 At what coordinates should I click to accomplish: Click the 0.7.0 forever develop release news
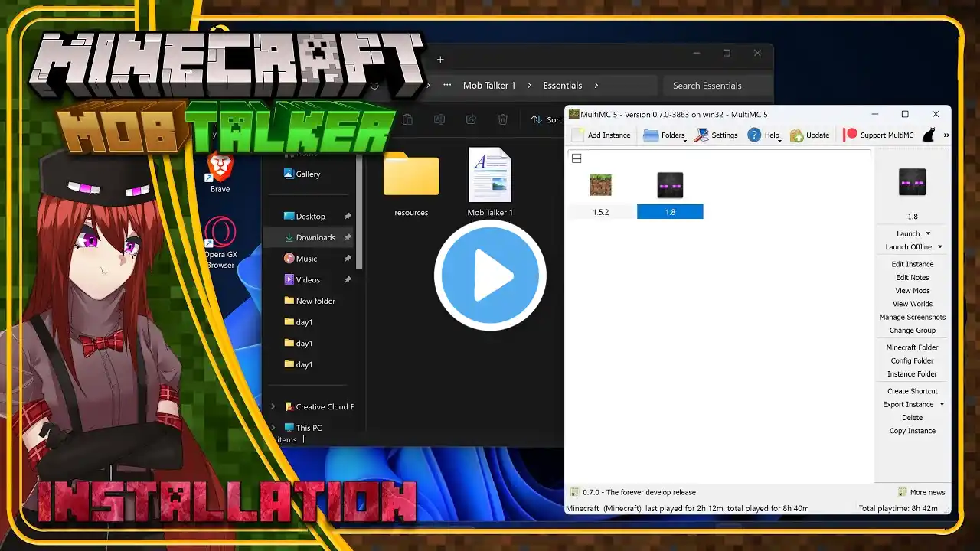coord(632,492)
